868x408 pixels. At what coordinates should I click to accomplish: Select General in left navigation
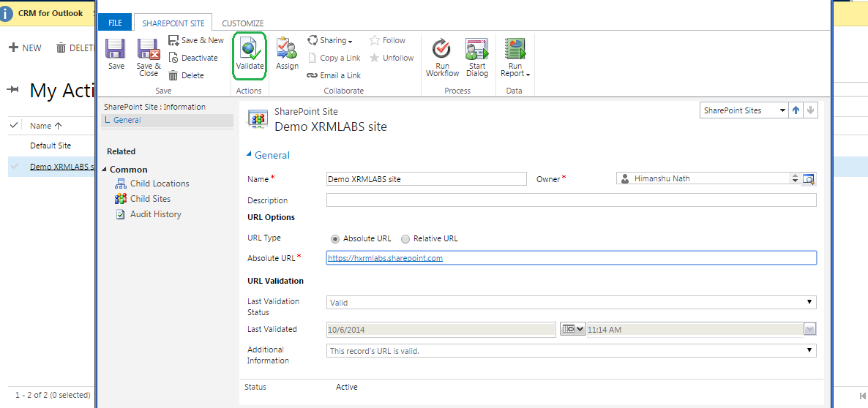tap(167, 120)
